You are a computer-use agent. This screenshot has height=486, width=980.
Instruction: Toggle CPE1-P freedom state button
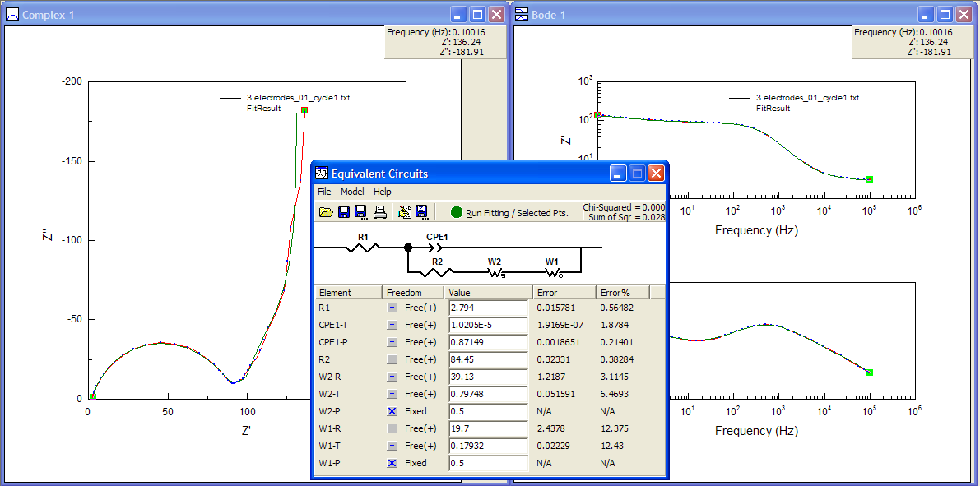tap(392, 342)
